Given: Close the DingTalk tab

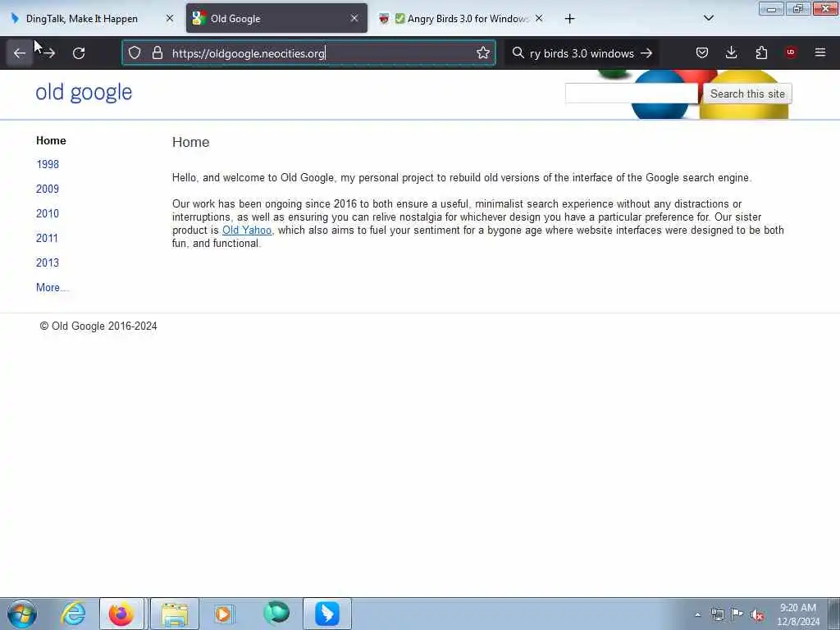Looking at the screenshot, I should (170, 18).
